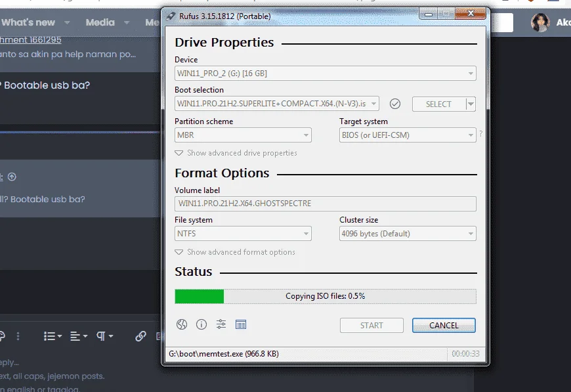
Task: Open the SELECT button's split arrow
Action: tap(471, 104)
